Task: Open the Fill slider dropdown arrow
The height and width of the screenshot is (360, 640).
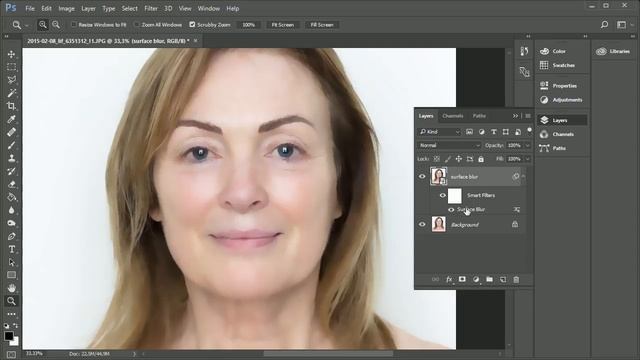Action: pos(527,159)
